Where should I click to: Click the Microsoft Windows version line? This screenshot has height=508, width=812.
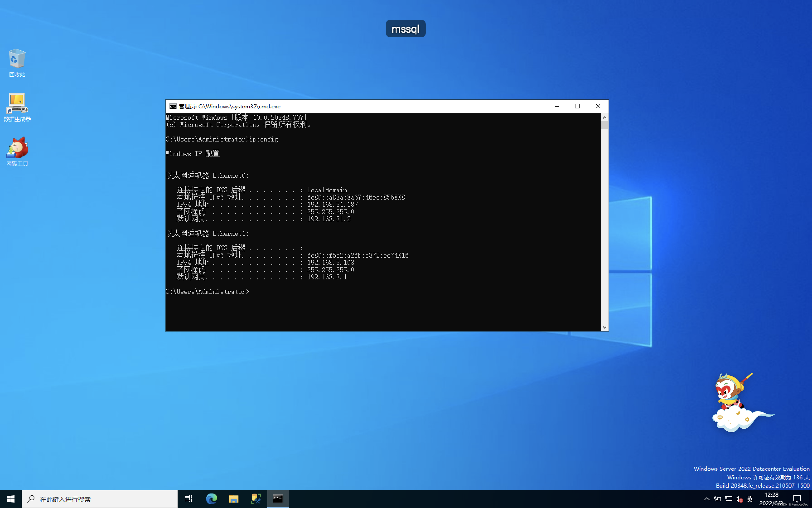[x=236, y=118]
